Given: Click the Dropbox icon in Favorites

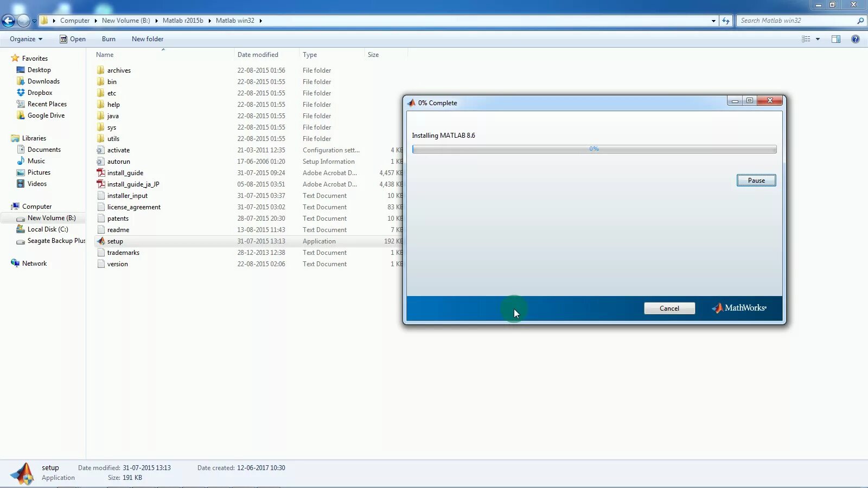Looking at the screenshot, I should click(x=21, y=93).
